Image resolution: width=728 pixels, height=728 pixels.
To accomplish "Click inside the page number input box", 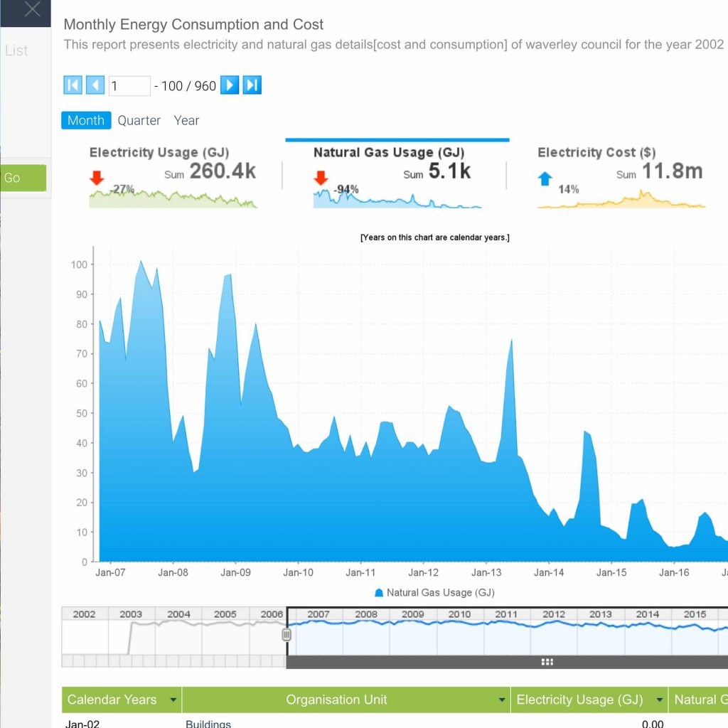I will [128, 85].
